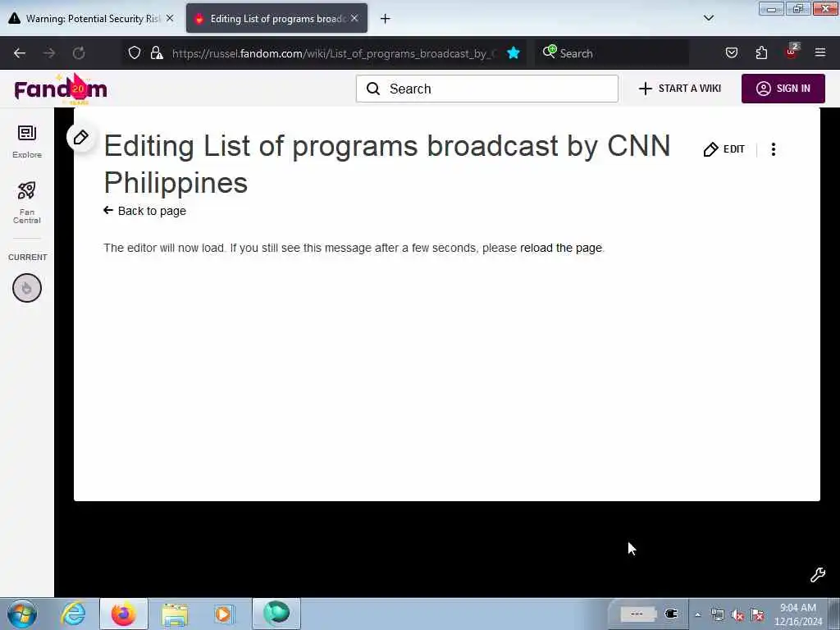
Task: Click the uBlock extension badge icon
Action: (x=792, y=52)
